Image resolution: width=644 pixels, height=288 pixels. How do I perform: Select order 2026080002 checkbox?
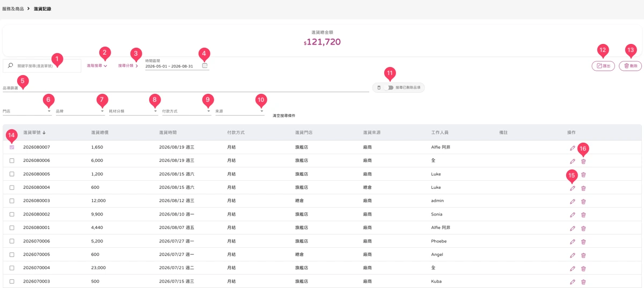point(12,214)
